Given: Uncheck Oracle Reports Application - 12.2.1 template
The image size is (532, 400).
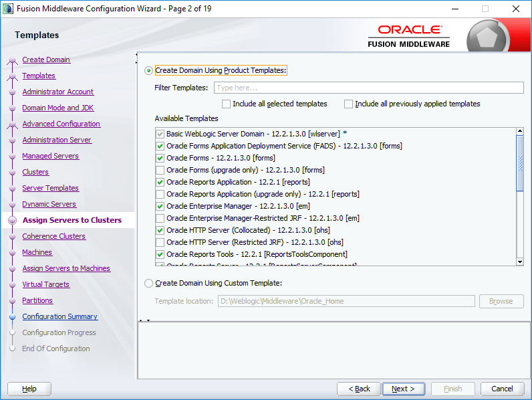Looking at the screenshot, I should [x=160, y=183].
